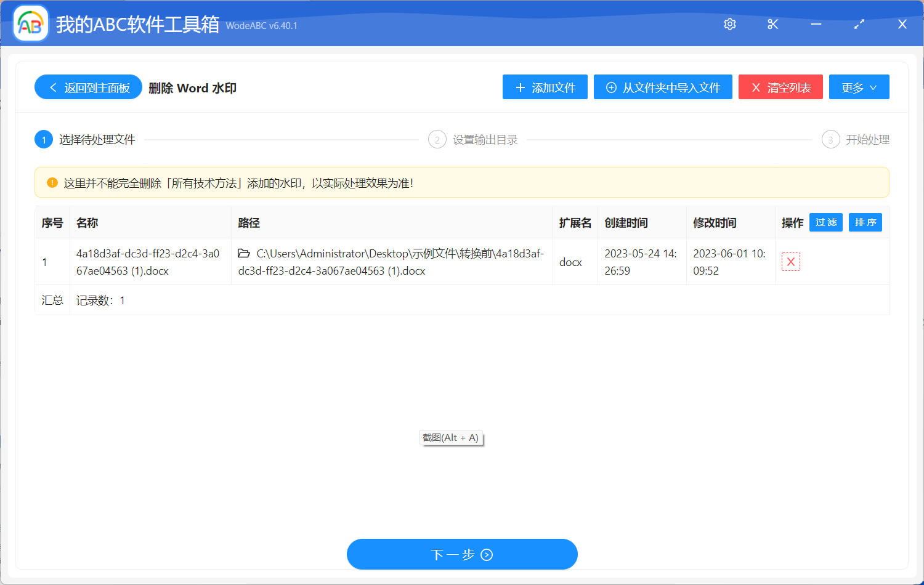This screenshot has width=924, height=585.
Task: Open the 过滤 filter option
Action: 825,222
